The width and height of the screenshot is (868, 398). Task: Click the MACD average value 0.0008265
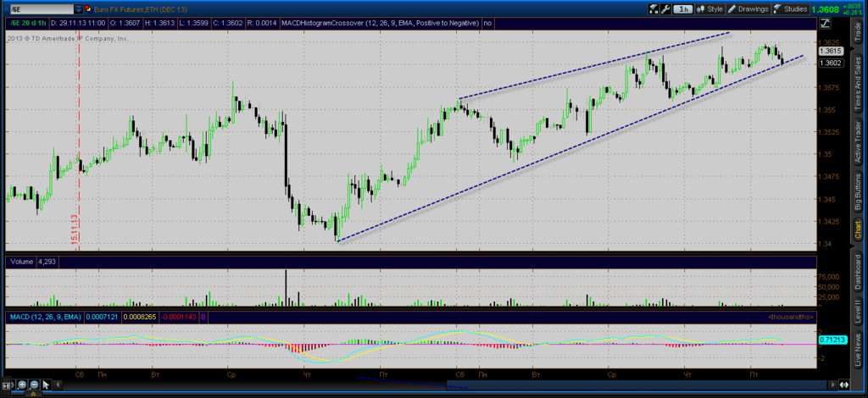tap(140, 317)
